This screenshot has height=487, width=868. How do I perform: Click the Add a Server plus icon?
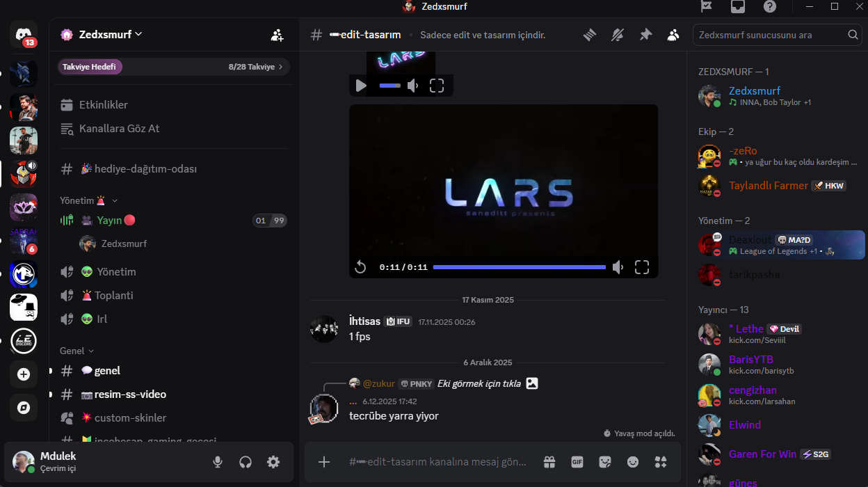[x=24, y=374]
